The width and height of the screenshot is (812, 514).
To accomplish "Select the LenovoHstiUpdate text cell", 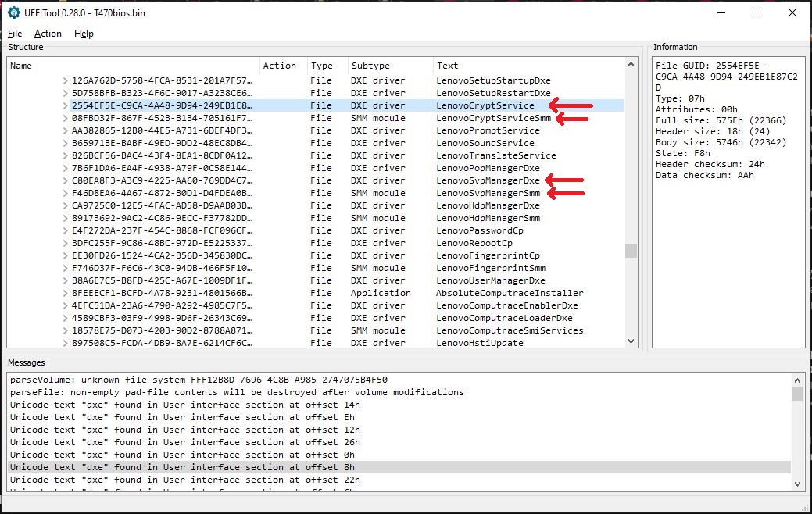I will (x=480, y=343).
